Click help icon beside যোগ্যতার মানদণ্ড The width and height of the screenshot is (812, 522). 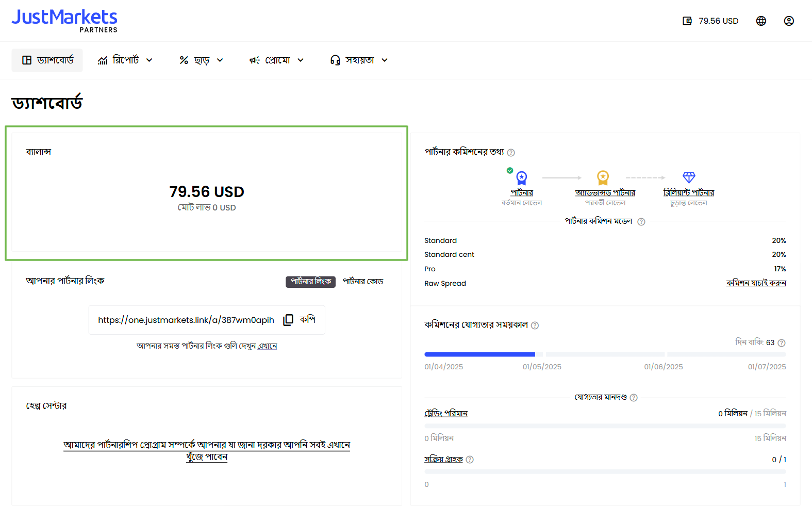634,398
